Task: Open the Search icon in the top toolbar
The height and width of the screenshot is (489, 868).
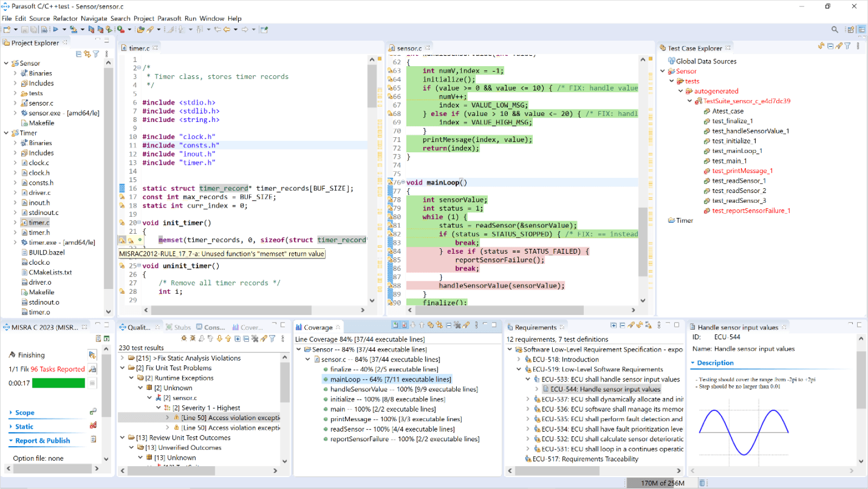Action: pos(835,29)
